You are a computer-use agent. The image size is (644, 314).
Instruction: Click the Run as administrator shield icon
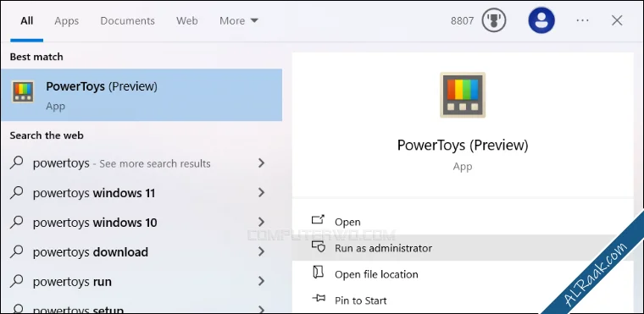tap(319, 246)
